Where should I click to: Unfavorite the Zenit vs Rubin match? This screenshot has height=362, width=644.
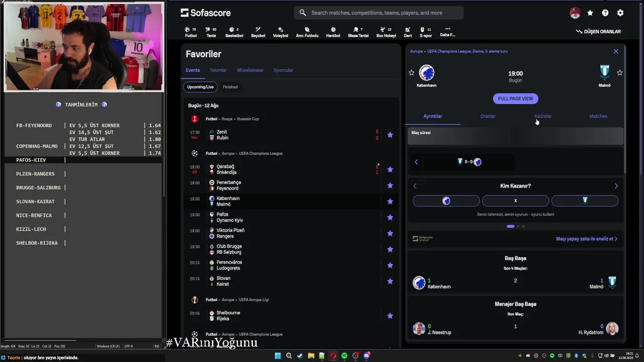coord(390,135)
